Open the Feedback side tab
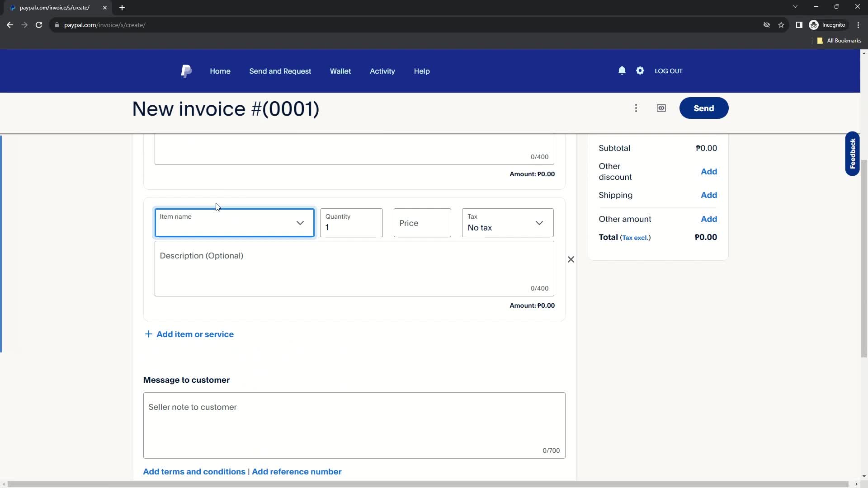This screenshot has width=868, height=488. [x=853, y=154]
